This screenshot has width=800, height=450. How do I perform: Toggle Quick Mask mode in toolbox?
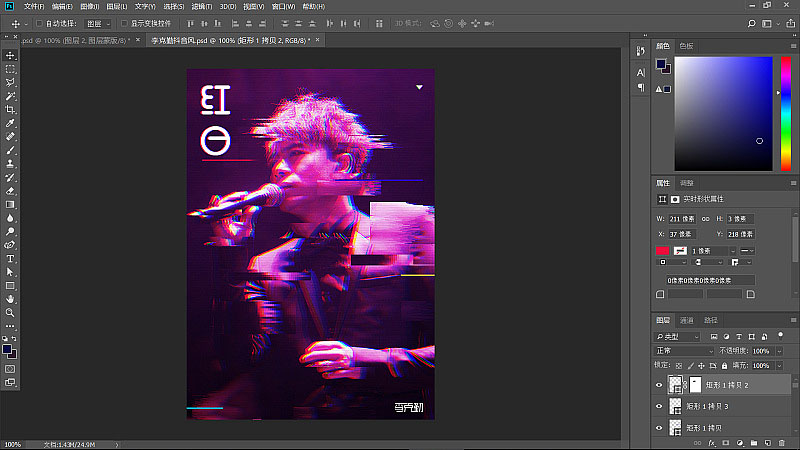pos(10,369)
